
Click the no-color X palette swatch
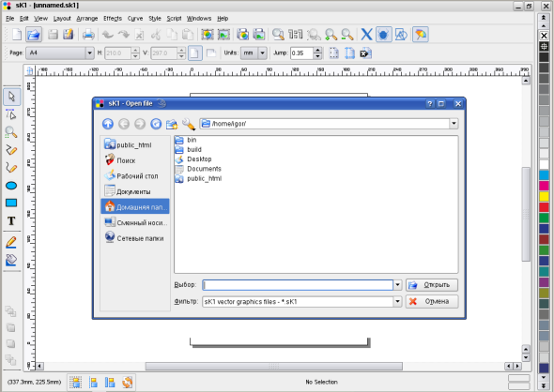tap(544, 36)
